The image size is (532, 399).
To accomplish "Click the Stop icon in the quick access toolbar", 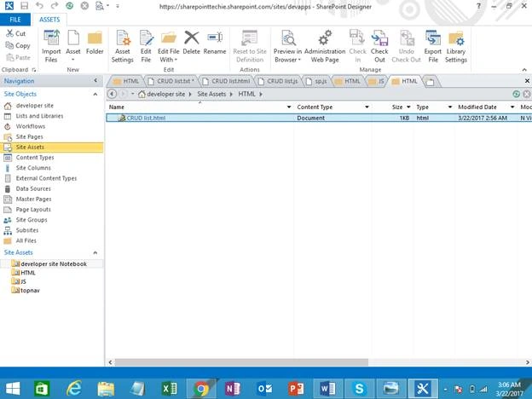I will pos(84,6).
